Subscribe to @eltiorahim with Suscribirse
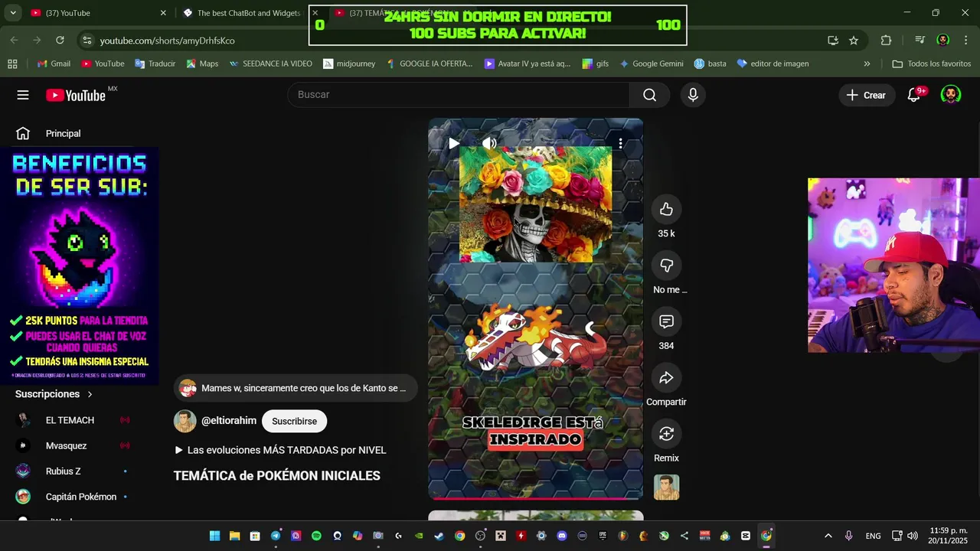This screenshot has width=980, height=551. 294,421
